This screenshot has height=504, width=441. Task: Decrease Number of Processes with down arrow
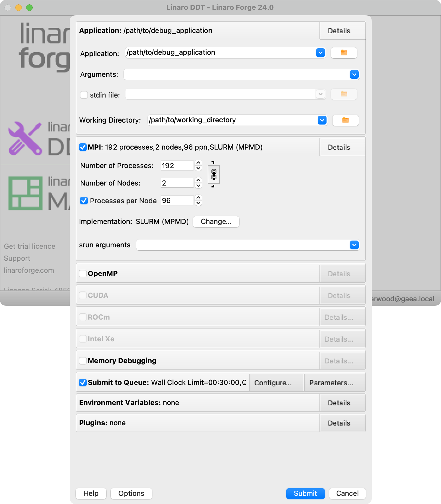click(198, 168)
